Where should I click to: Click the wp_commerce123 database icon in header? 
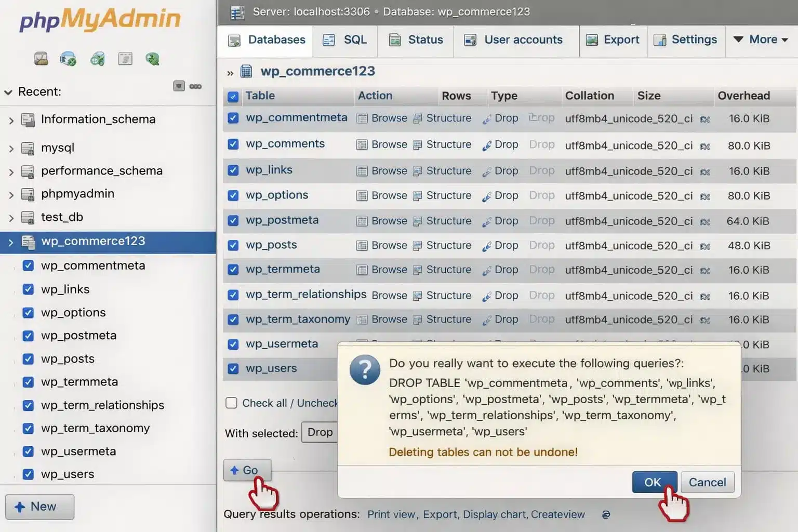coord(246,72)
